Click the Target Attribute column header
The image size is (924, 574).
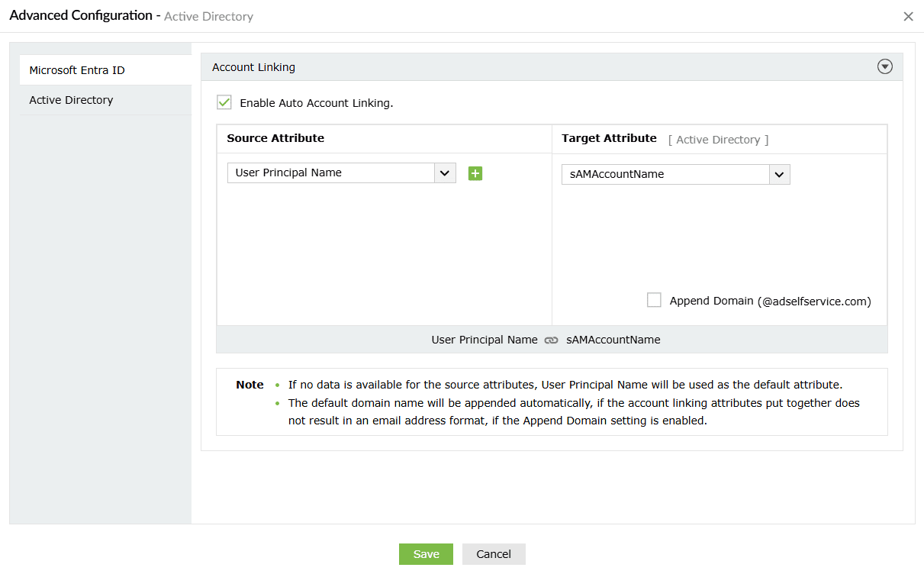(609, 138)
